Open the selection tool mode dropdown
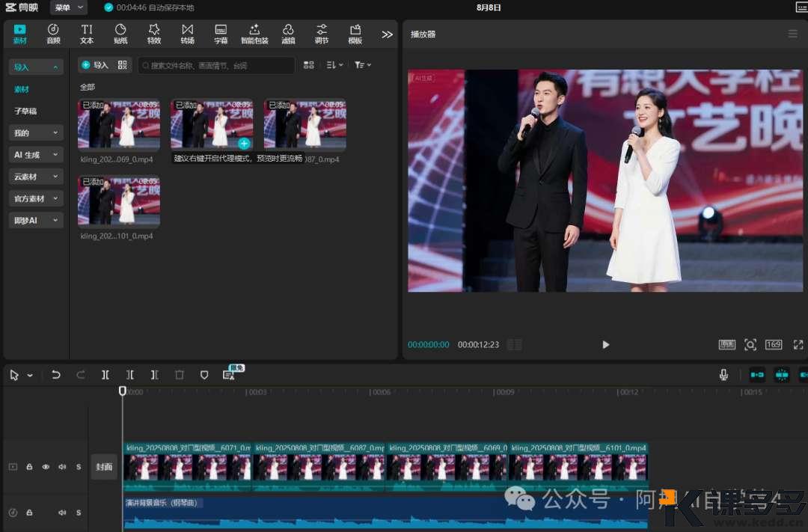Viewport: 808px width, 532px height. click(30, 376)
